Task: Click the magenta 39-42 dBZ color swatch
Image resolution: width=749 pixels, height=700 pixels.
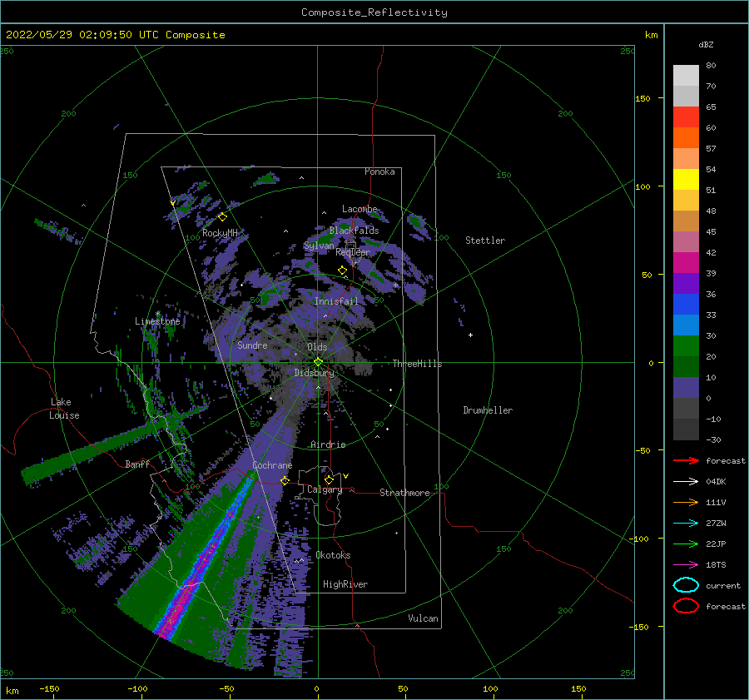Action: click(686, 263)
